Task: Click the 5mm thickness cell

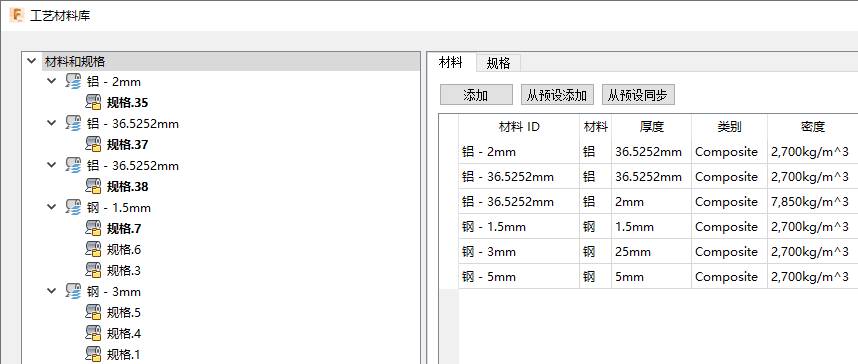Action: click(652, 277)
